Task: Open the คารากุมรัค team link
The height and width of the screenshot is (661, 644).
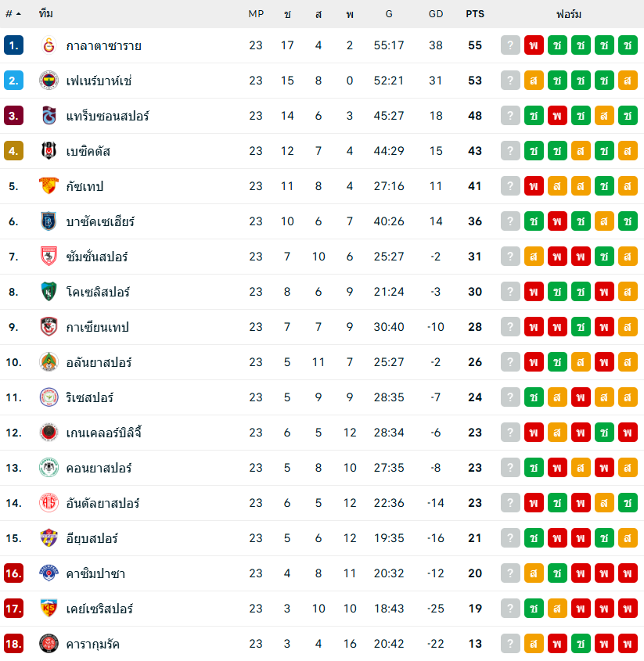Action: pos(93,644)
